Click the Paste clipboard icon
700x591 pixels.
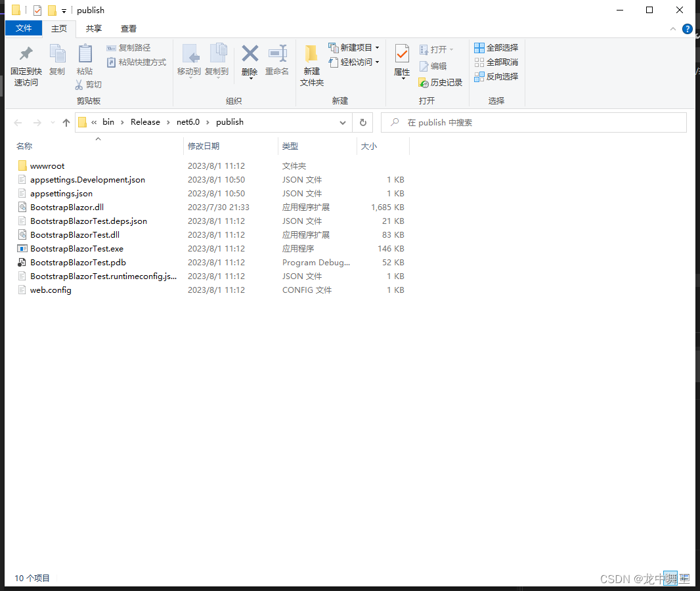tap(85, 54)
